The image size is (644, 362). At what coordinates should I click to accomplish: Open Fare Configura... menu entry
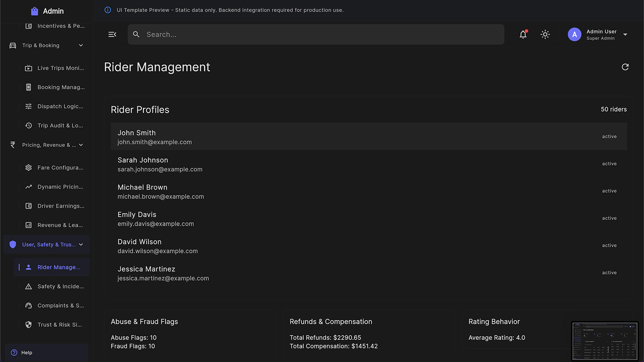[52, 167]
